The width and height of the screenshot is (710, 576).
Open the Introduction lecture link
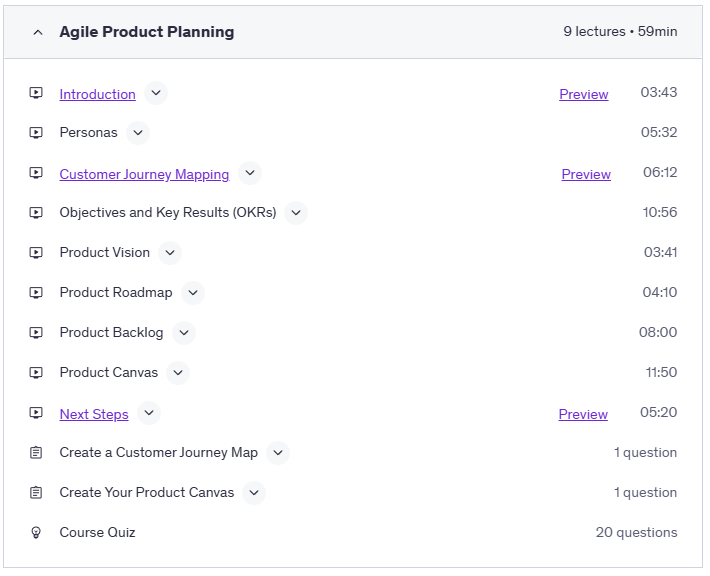(97, 95)
